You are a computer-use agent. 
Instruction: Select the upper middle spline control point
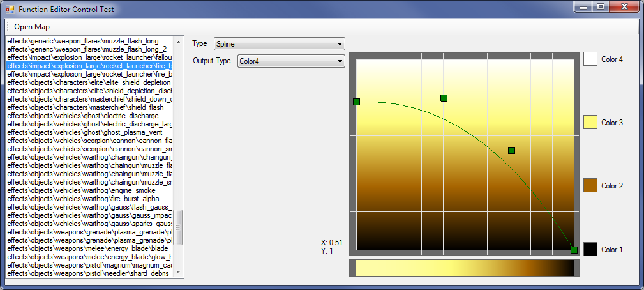444,98
